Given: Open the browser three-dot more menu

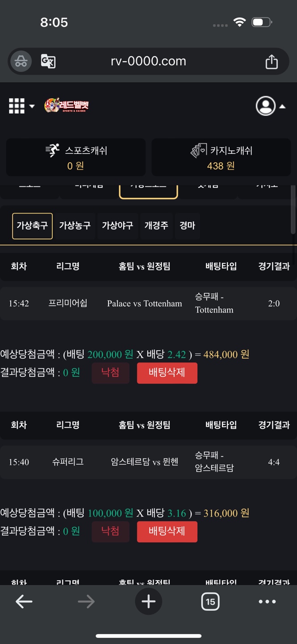Looking at the screenshot, I should tap(267, 602).
